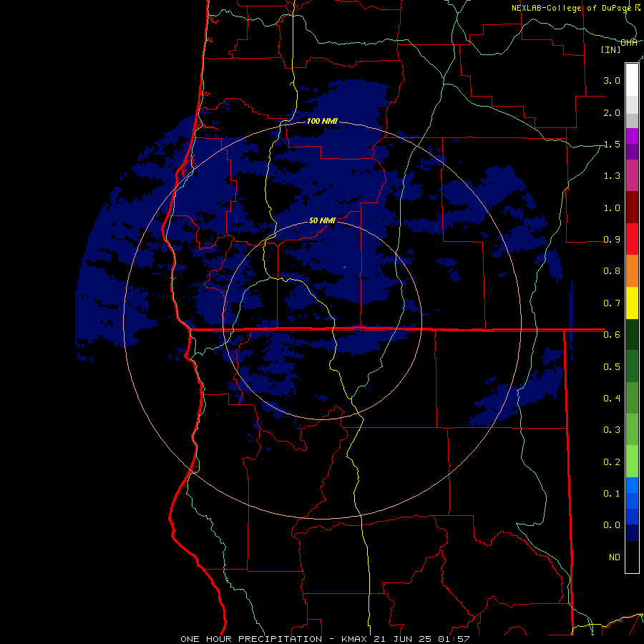This screenshot has width=644, height=644.
Task: Click the 0.9 legend value
Action: coord(612,240)
